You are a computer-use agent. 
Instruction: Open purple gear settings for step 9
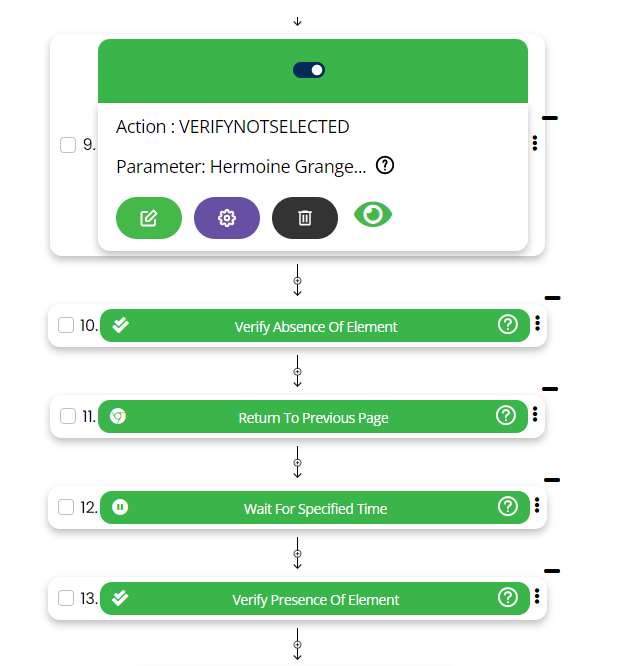226,218
